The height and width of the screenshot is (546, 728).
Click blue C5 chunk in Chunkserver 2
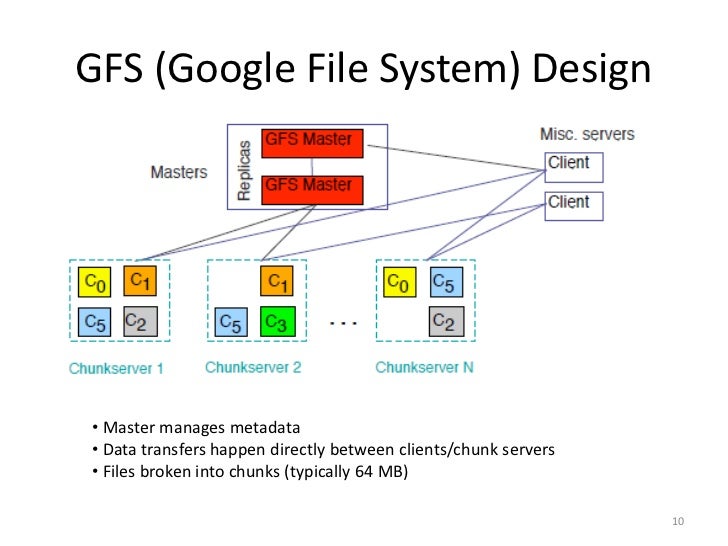click(231, 322)
